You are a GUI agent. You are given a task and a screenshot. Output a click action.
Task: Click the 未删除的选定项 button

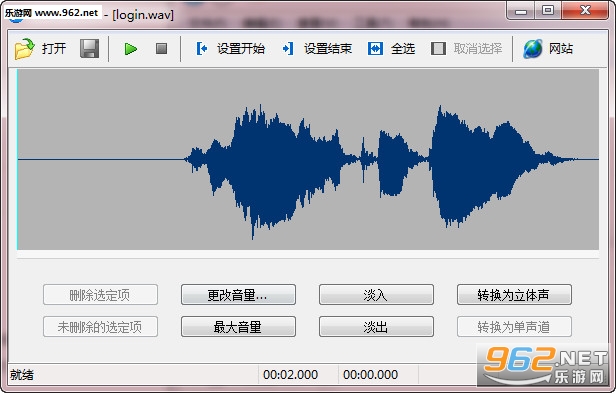[100, 327]
